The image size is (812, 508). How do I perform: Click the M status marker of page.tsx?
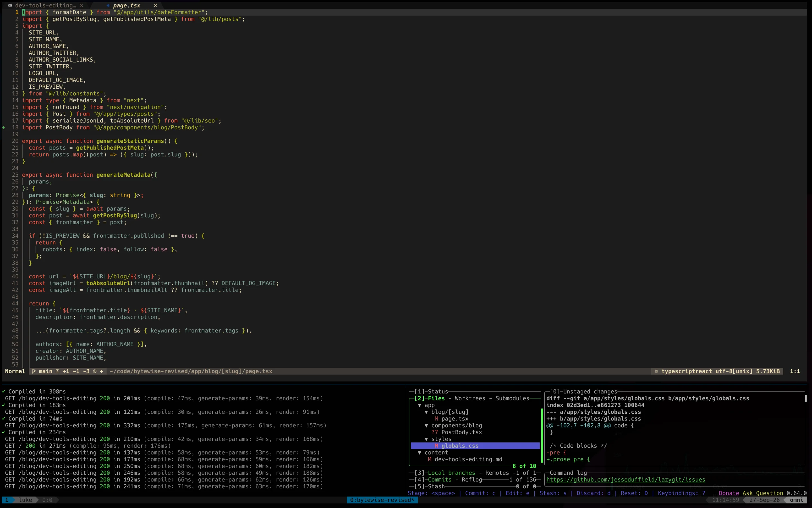pyautogui.click(x=436, y=419)
